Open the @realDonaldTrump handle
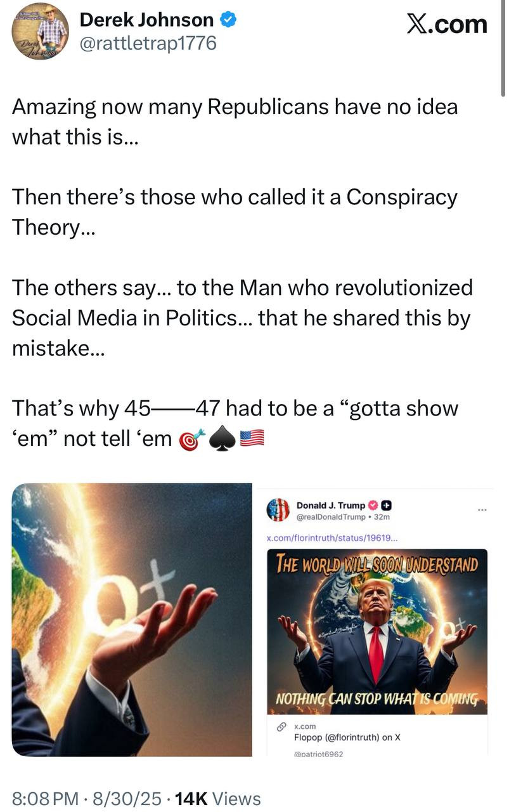Viewport: 509px width, 812px height. coord(328,516)
